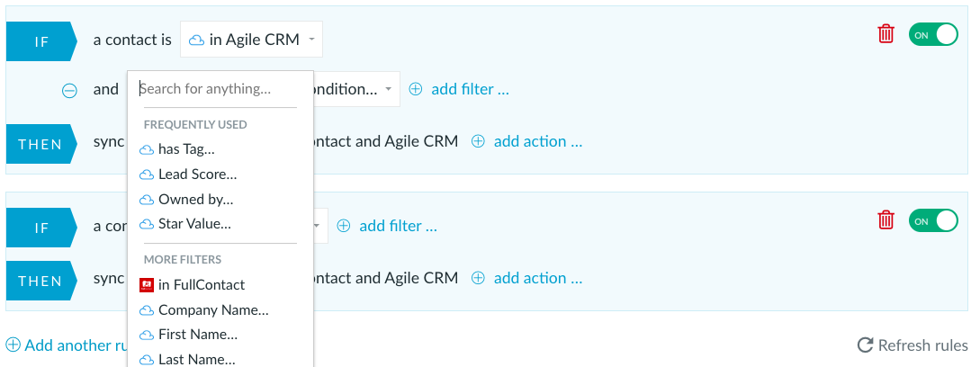Click the FullContact red icon in filter list
Viewport: 980px width, 367px height.
[147, 285]
